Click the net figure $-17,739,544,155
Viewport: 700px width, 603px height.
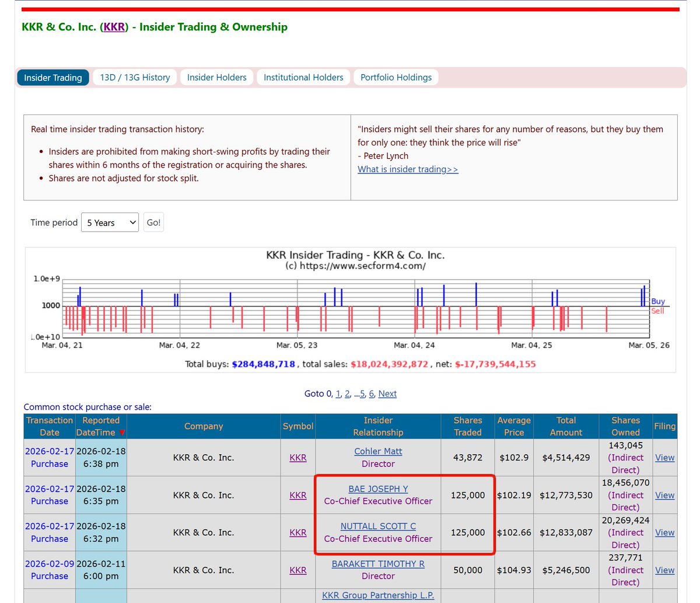tap(495, 364)
